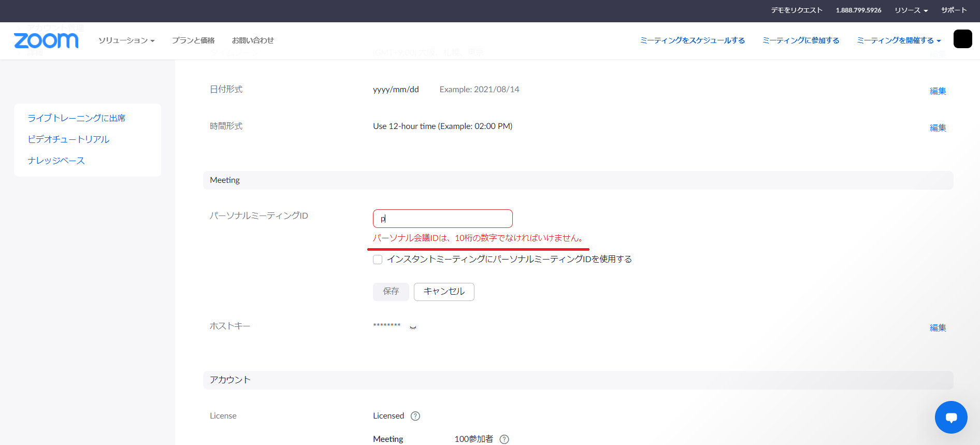Screen dimensions: 980x445
Task: Open ミーティングを開催する dropdown
Action: [x=898, y=40]
